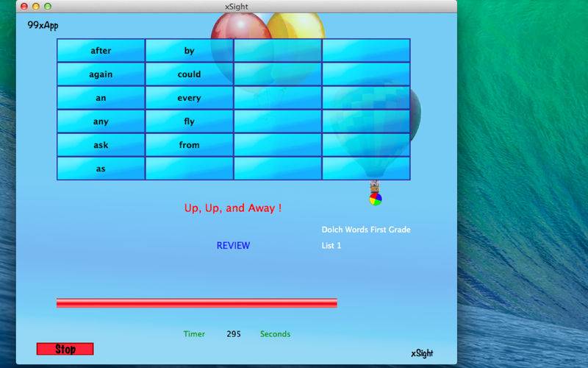Click the 'from' word cell
Viewport: 588px width, 368px height.
(x=190, y=145)
